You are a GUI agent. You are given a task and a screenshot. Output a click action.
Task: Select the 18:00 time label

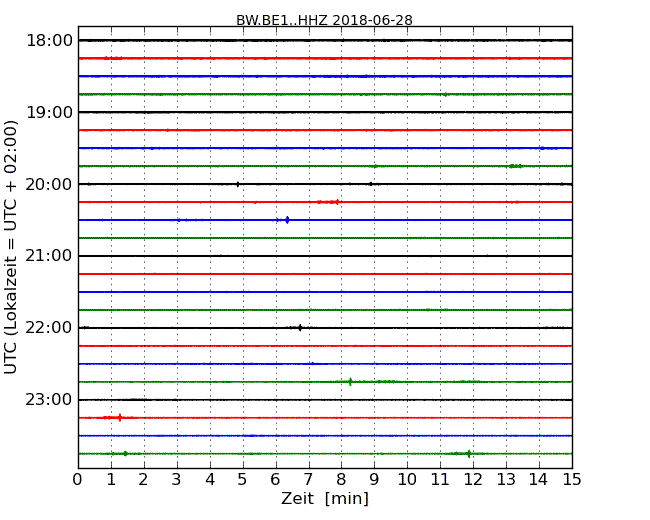point(49,41)
